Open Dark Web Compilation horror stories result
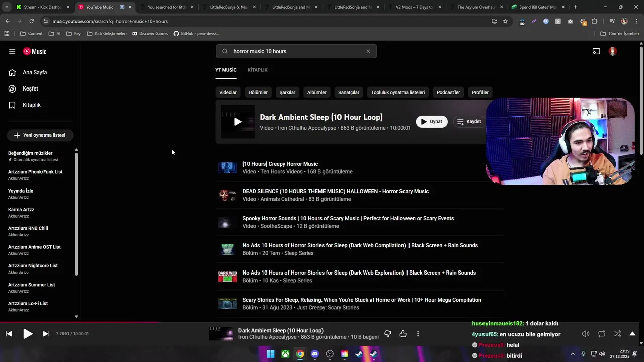Screen dimensions: 644x362 360,245
